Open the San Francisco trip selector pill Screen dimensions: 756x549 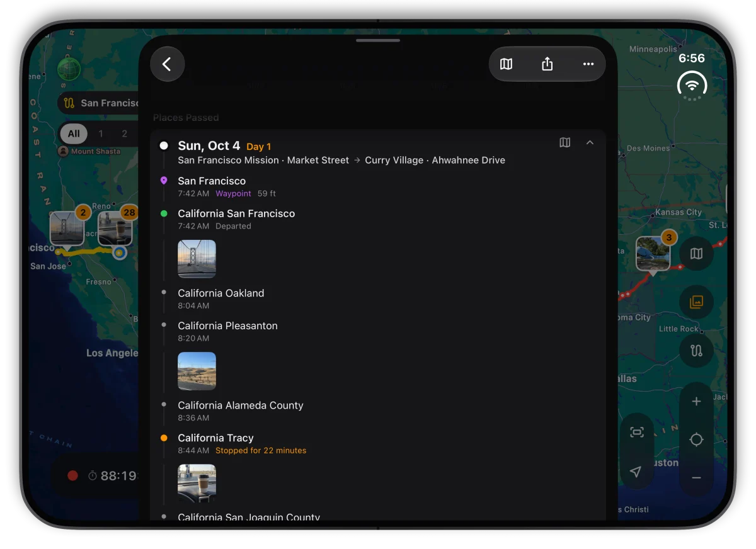pyautogui.click(x=99, y=103)
